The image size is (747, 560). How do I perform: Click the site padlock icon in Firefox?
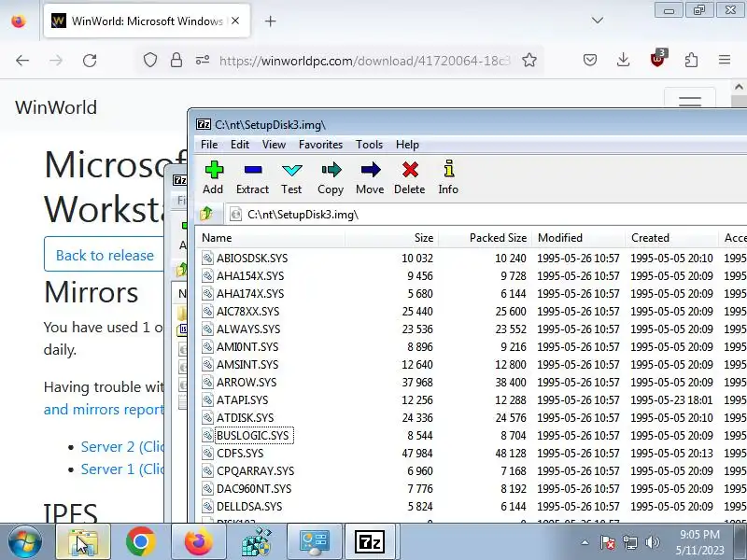176,60
